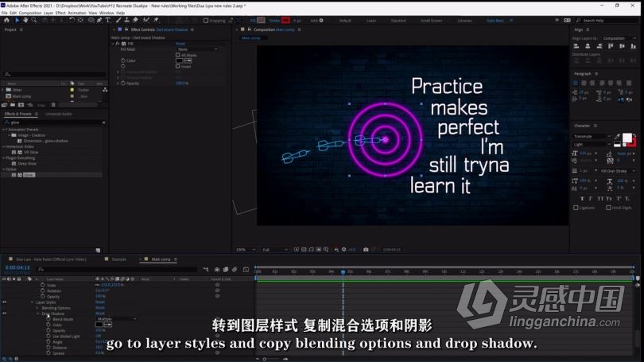Screen dimensions: 644x362
Task: Open Align Layers to Composition dropdown
Action: tap(619, 38)
